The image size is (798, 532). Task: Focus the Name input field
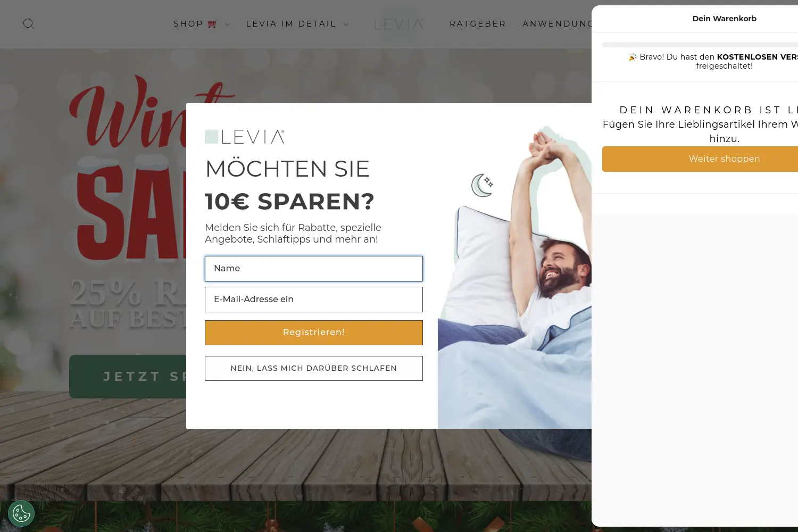point(314,269)
